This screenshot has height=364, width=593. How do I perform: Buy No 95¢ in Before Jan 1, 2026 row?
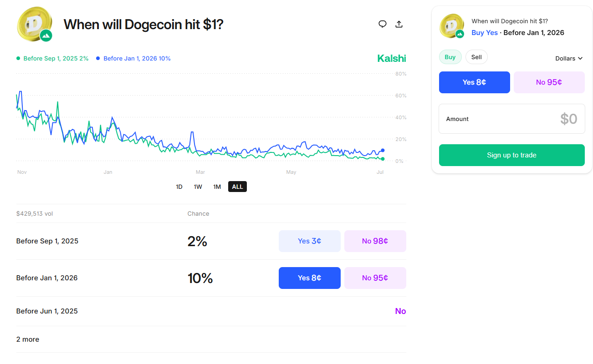[x=375, y=278]
